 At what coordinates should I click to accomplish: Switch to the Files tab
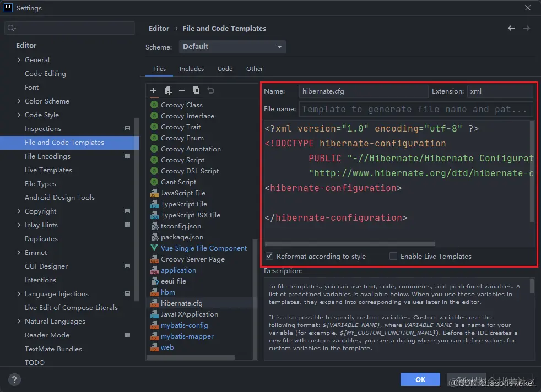click(x=159, y=69)
